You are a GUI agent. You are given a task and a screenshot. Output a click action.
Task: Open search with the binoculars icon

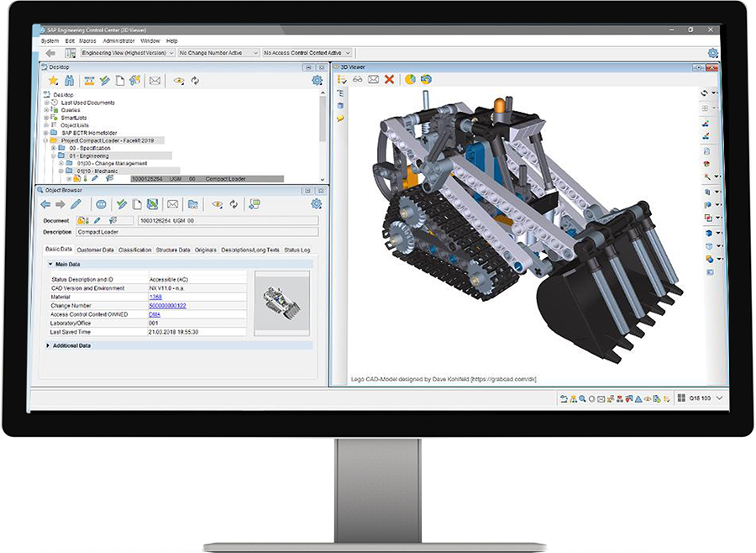coord(70,81)
